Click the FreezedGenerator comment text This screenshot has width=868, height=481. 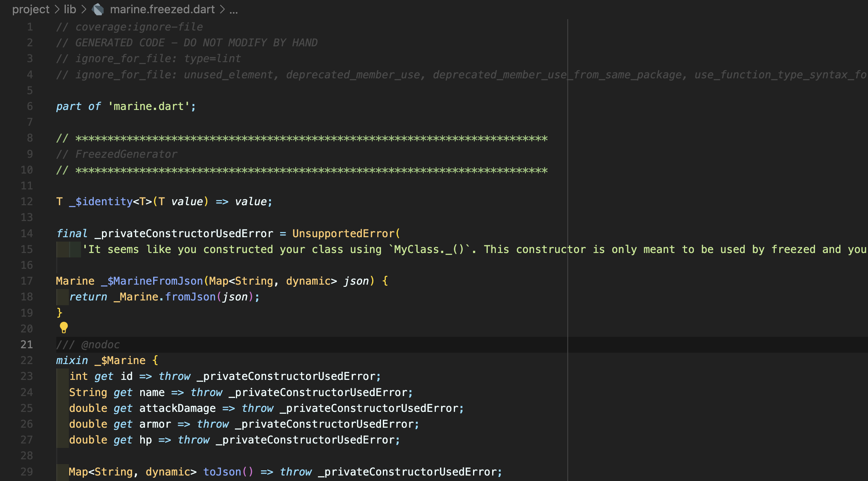(126, 154)
